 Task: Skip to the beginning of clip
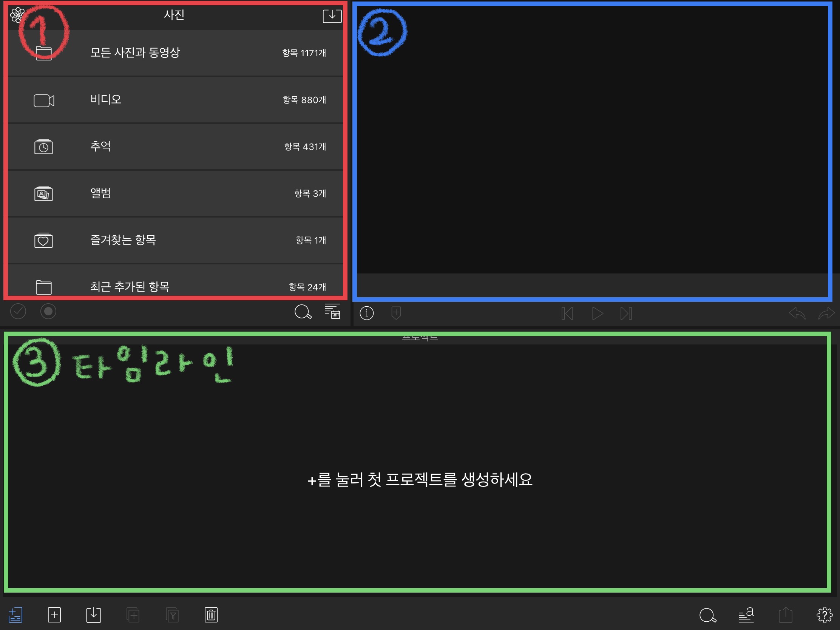coord(567,313)
